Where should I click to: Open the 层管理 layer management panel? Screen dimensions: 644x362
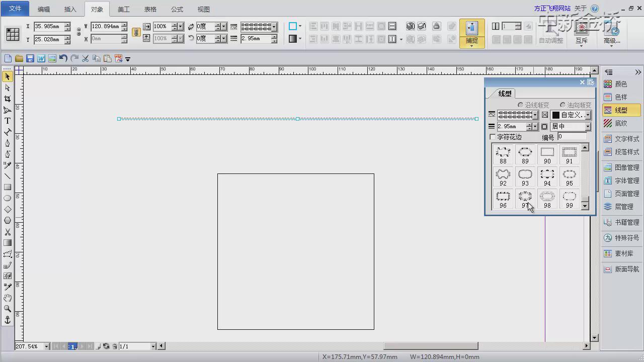pyautogui.click(x=621, y=207)
